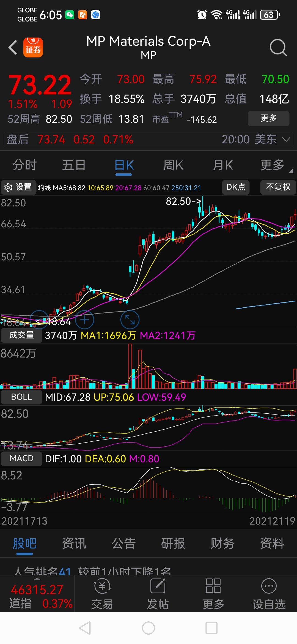Tap the tallest red volume bar
The width and height of the screenshot is (297, 644).
130,366
